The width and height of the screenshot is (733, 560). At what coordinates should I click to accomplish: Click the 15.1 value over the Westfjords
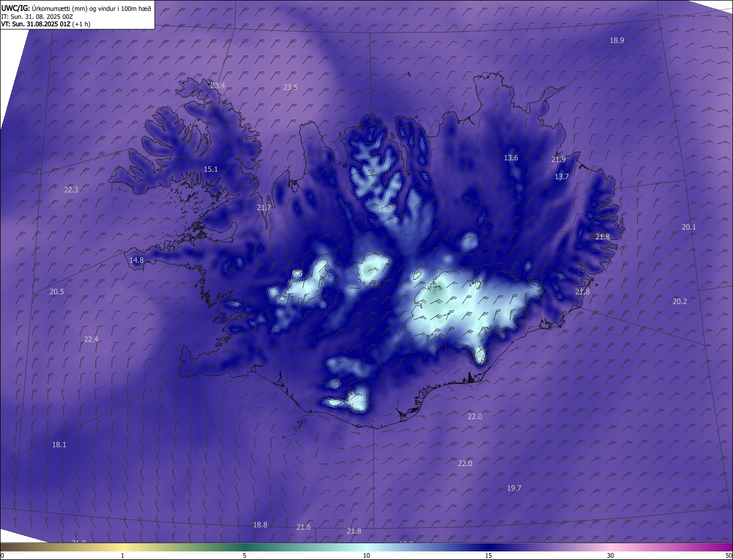211,169
